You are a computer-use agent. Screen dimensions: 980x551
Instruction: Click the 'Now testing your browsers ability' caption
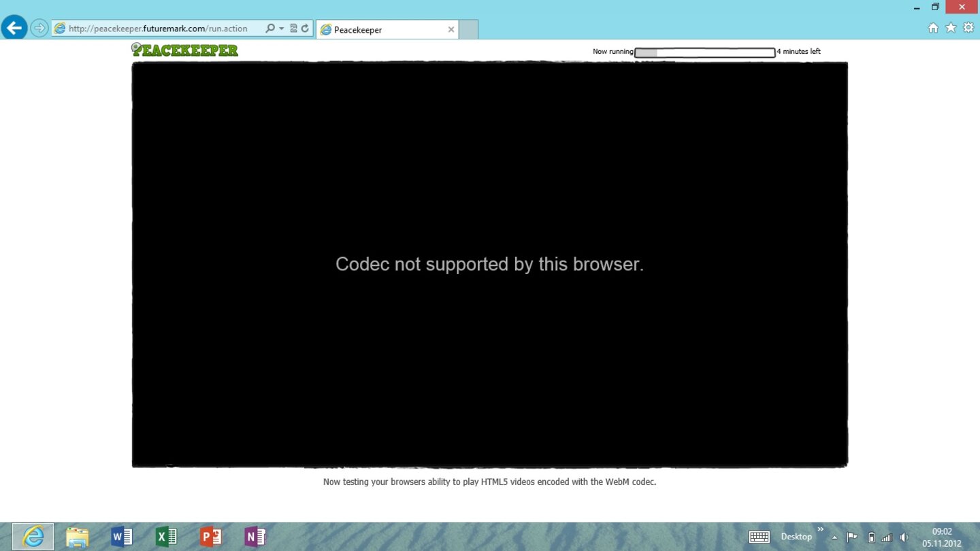point(489,482)
